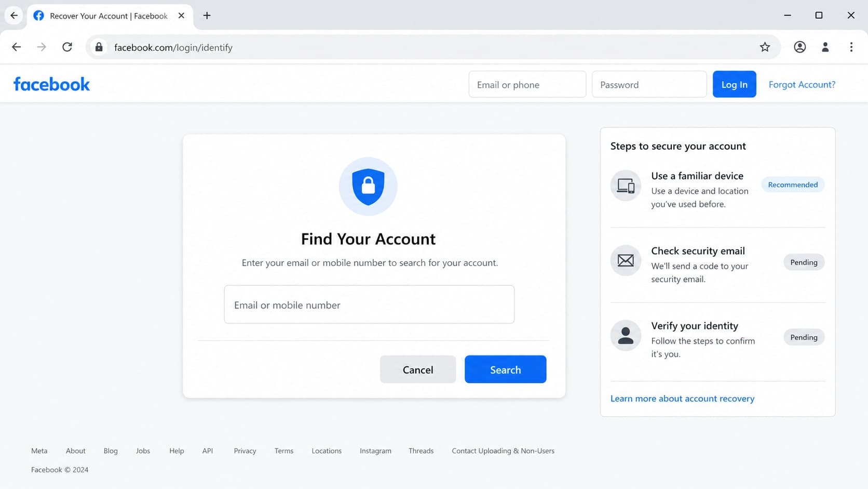Viewport: 868px width, 489px height.
Task: Open Contact Uploading & Non-Users footer link
Action: click(503, 451)
